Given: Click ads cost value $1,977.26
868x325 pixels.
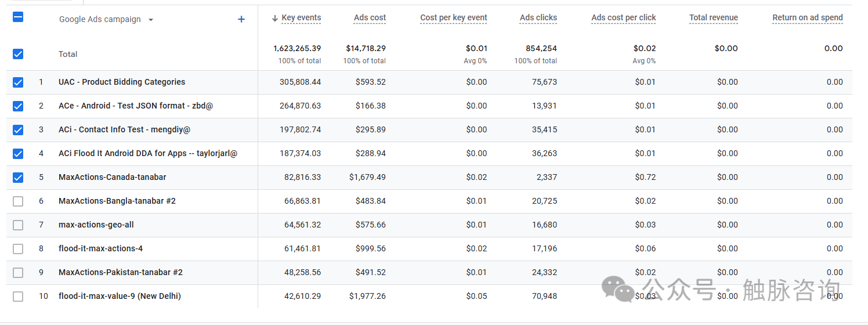Looking at the screenshot, I should 368,296.
